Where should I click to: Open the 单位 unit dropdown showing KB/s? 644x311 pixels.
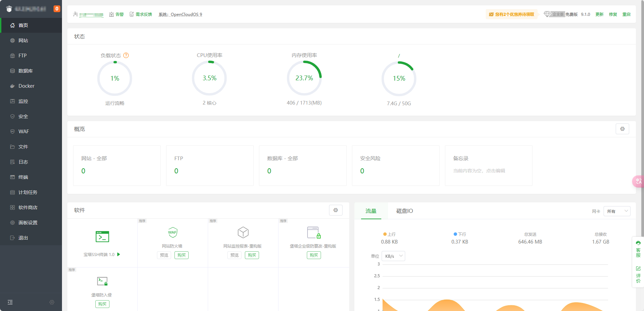(393, 256)
